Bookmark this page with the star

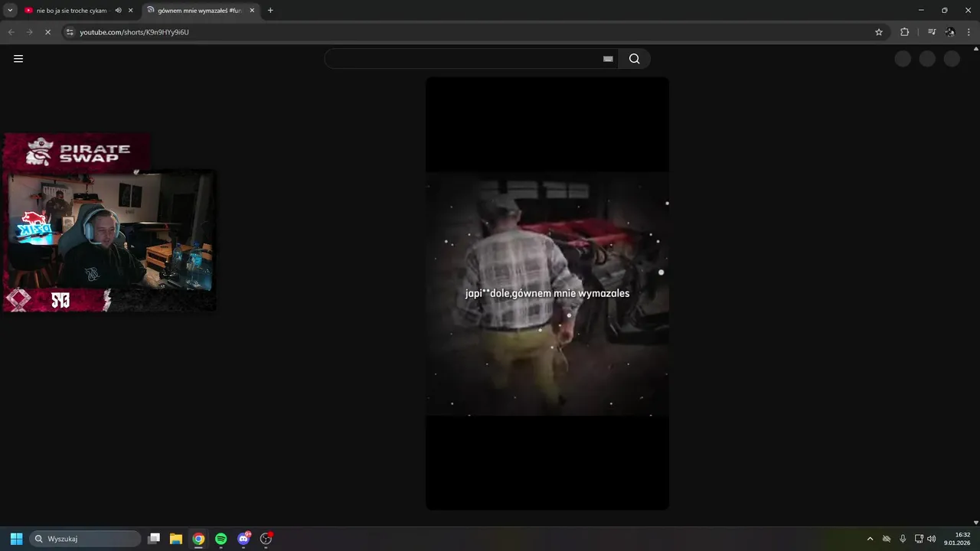pos(879,32)
